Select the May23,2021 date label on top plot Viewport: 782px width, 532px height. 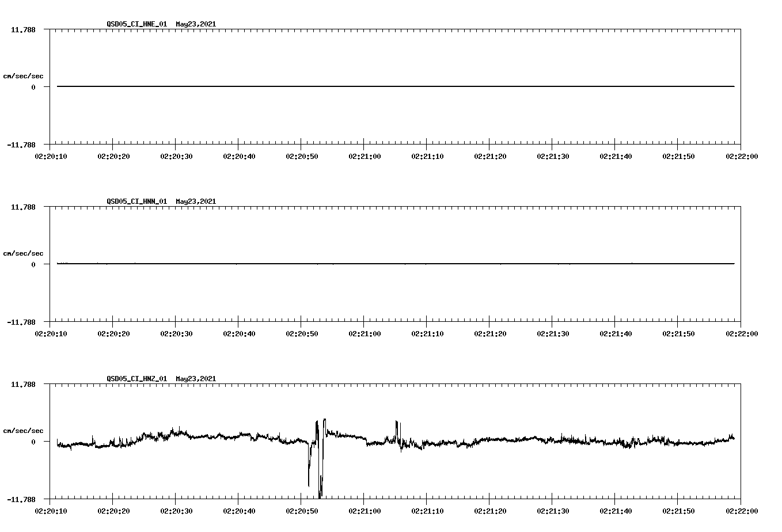[x=195, y=24]
